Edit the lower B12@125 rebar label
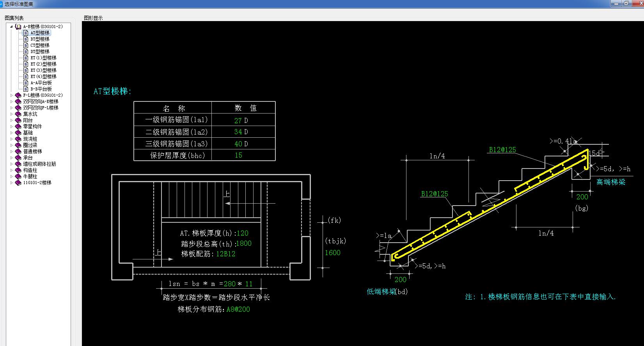This screenshot has width=644, height=346. (435, 193)
